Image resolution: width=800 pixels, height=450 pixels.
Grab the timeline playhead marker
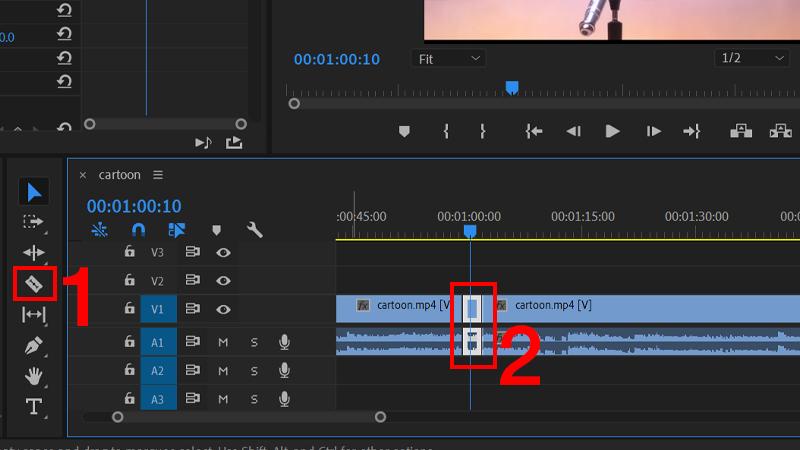coord(470,231)
